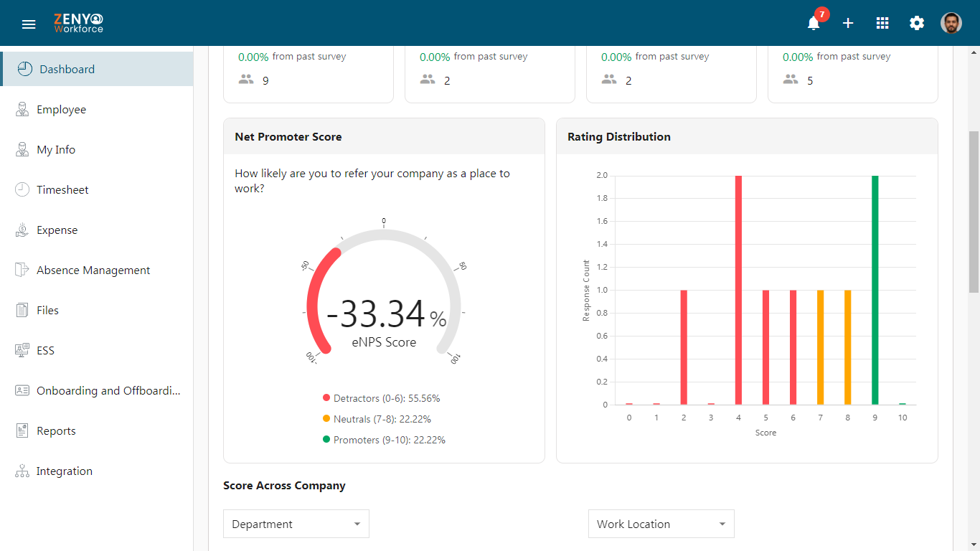Open the My Info menu item
This screenshot has width=980, height=551.
pos(97,149)
